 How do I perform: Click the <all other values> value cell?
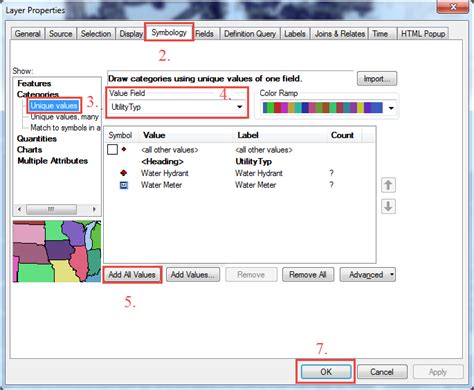tap(170, 150)
